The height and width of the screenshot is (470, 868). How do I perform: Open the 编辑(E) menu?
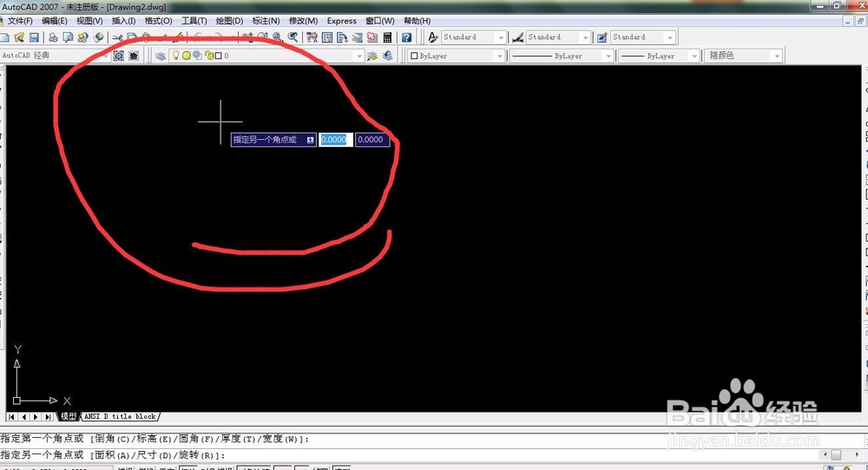coord(54,21)
